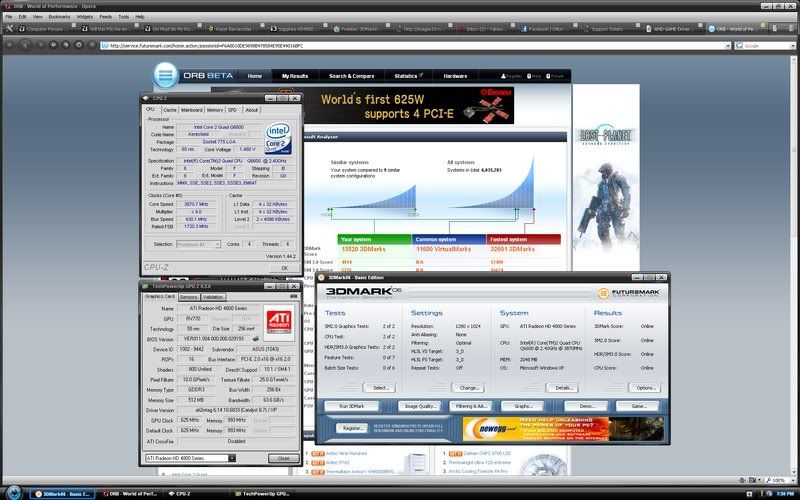Switch to the CPU-Z SPD tab
Image resolution: width=800 pixels, height=500 pixels.
coord(232,110)
